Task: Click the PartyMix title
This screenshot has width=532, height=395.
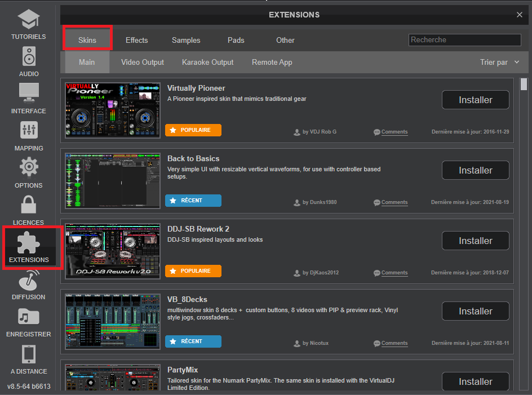Action: [x=183, y=370]
